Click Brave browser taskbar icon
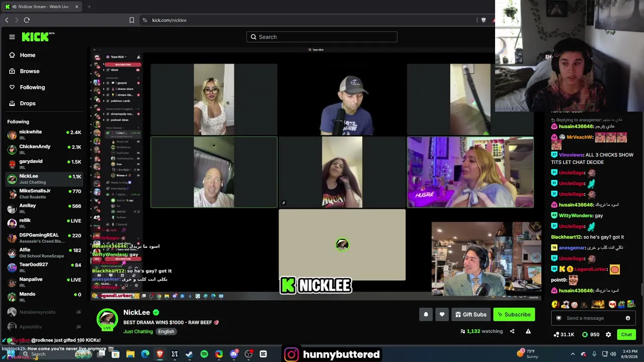The height and width of the screenshot is (362, 644). click(x=160, y=354)
